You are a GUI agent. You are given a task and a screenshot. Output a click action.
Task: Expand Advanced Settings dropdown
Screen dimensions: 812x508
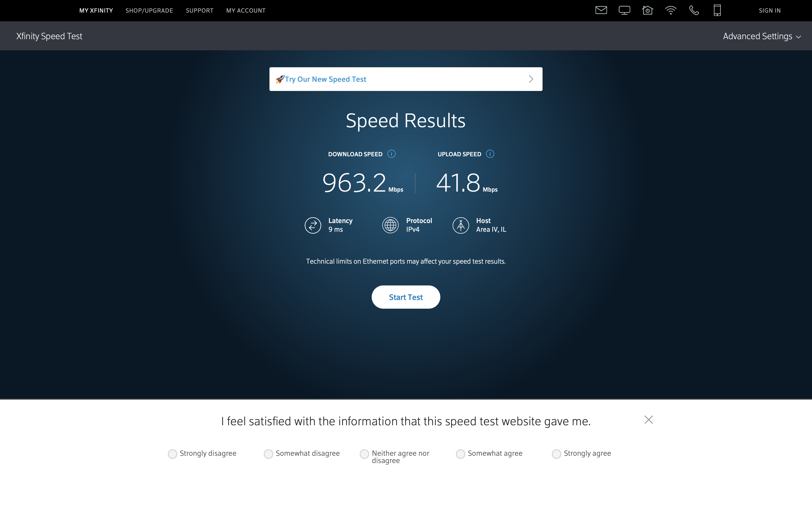point(762,36)
